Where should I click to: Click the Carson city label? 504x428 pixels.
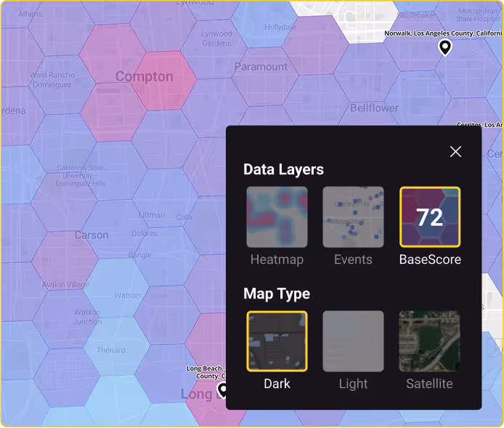[x=92, y=235]
